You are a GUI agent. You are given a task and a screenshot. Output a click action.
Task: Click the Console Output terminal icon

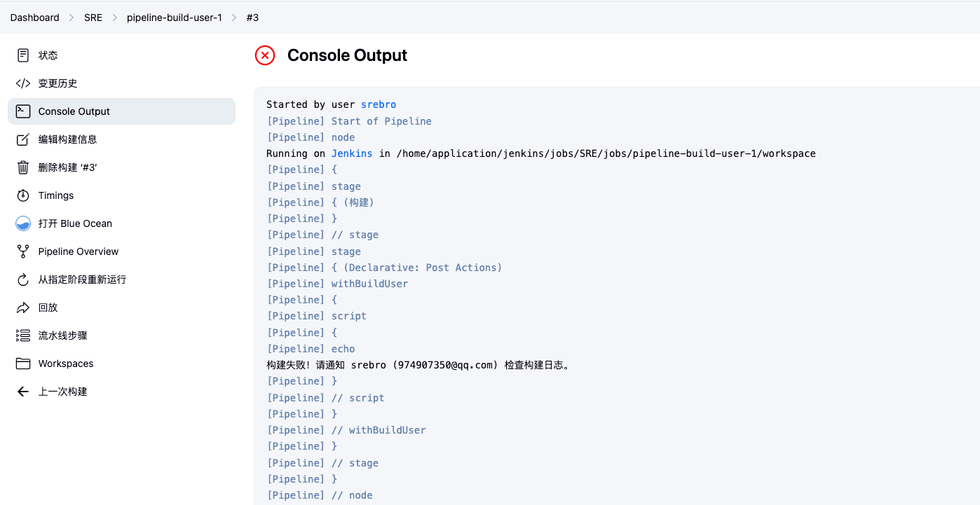[x=23, y=111]
